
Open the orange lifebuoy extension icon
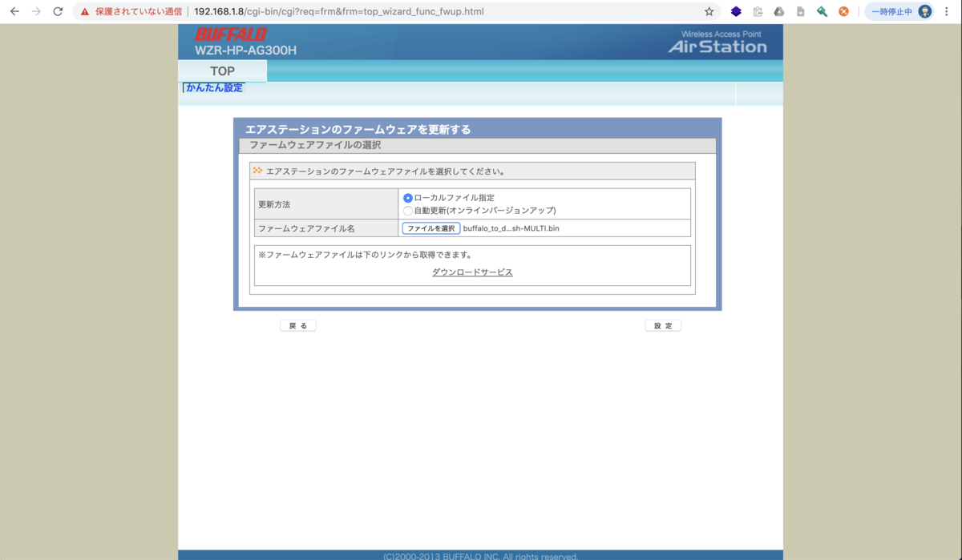point(843,12)
